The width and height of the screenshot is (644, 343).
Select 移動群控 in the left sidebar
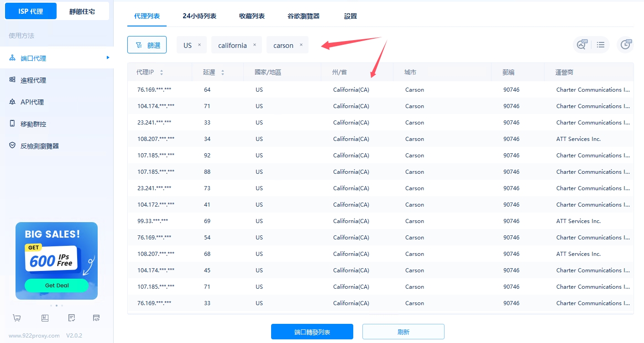(33, 124)
